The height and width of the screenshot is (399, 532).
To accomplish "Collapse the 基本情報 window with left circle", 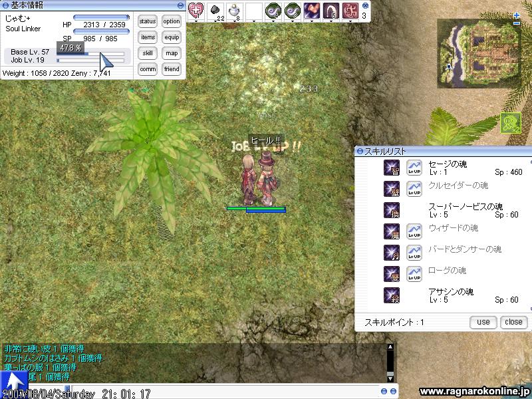I will point(5,5).
